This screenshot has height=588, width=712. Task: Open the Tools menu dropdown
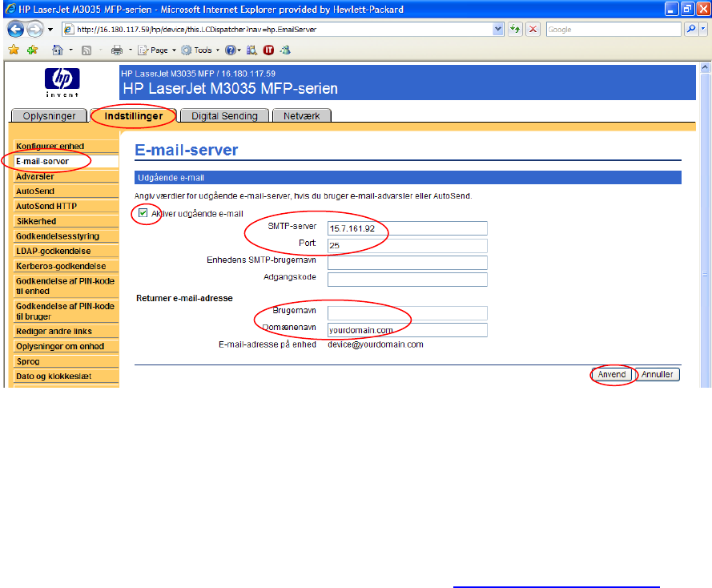coord(200,50)
